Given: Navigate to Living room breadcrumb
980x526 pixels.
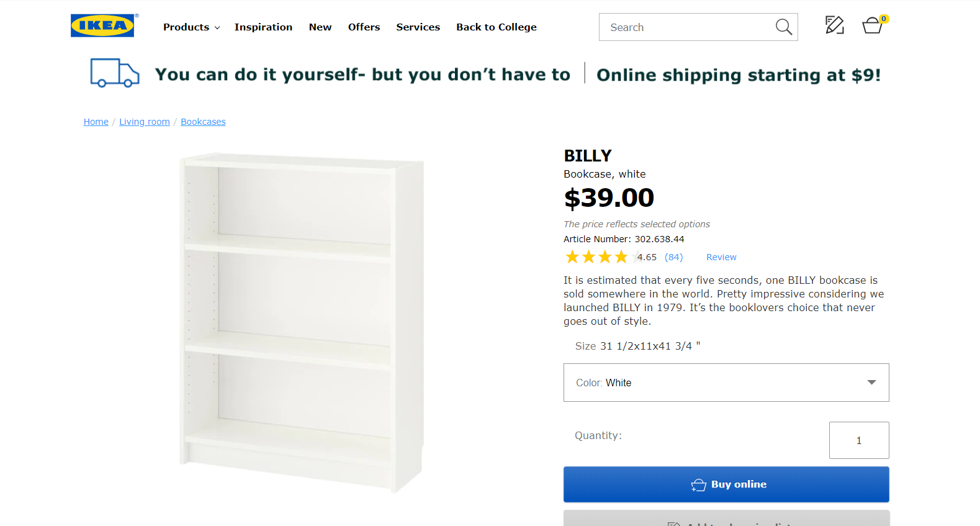Looking at the screenshot, I should 144,122.
